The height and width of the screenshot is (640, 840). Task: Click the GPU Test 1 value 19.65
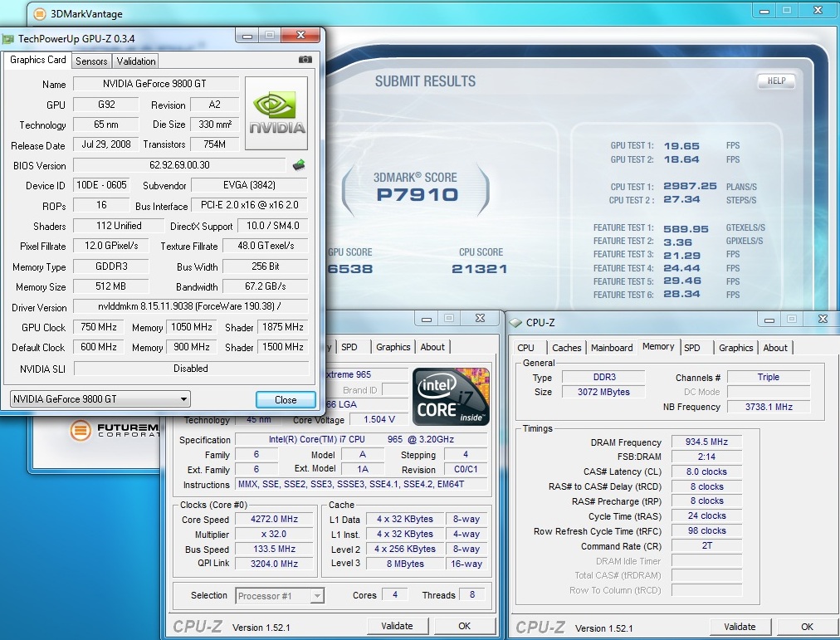[681, 145]
